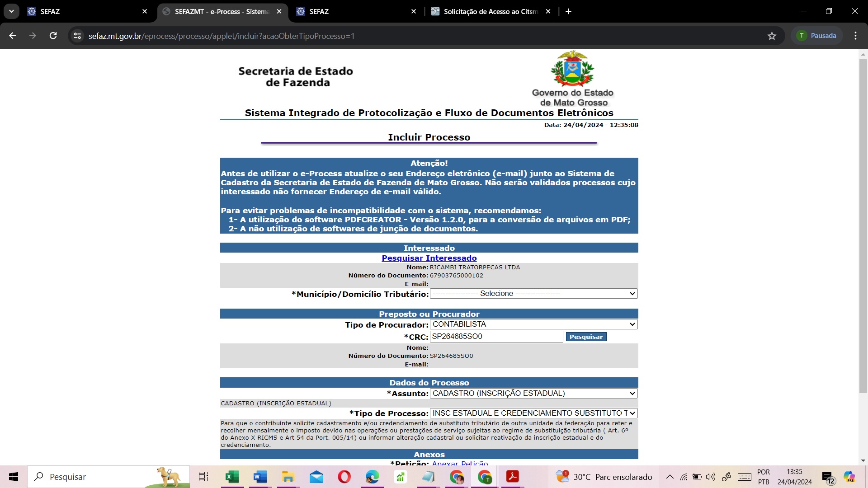Open the touch keyboard tray icon
The width and height of the screenshot is (868, 488).
coord(745,477)
